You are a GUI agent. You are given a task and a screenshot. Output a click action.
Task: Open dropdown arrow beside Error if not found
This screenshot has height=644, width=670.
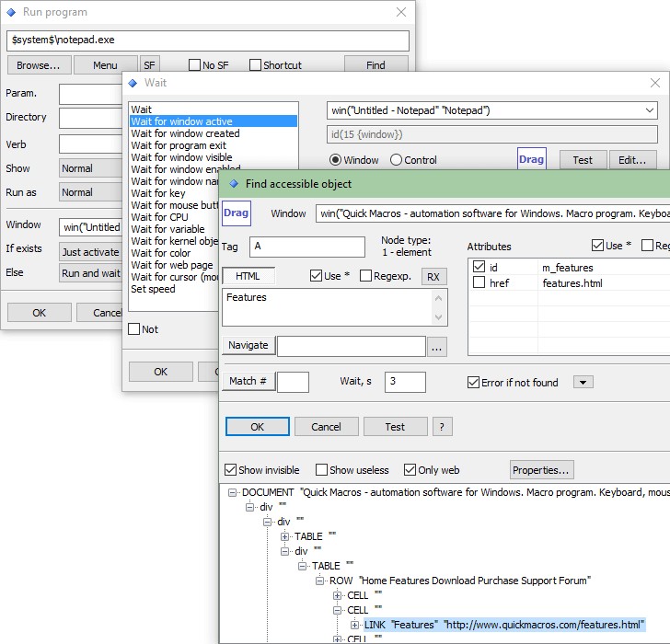coord(583,383)
